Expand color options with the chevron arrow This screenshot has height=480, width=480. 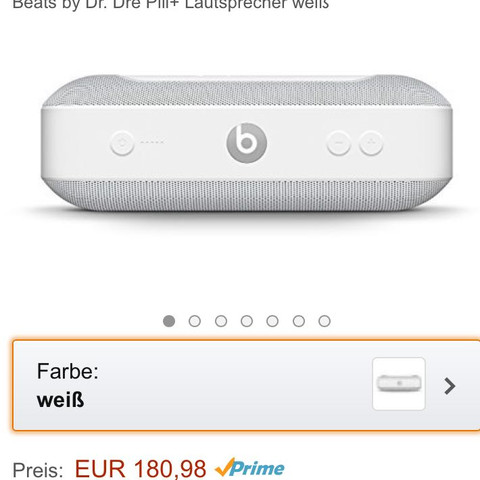pyautogui.click(x=450, y=386)
